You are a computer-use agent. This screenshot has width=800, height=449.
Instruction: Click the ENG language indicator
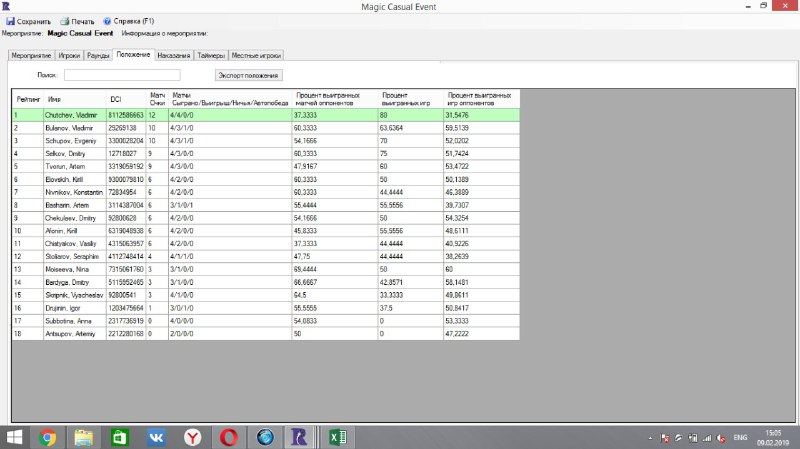point(740,437)
